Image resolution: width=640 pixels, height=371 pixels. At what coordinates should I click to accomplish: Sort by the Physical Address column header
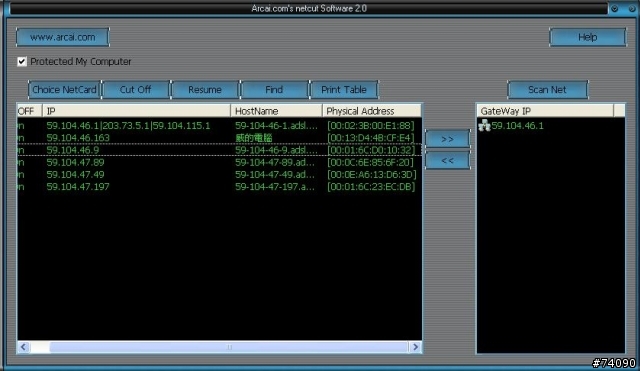click(x=372, y=111)
